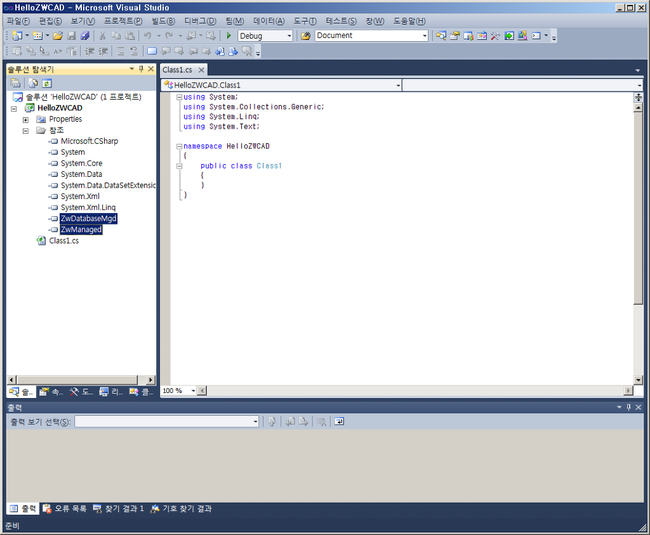Select Class1.cs in Solution Explorer

coord(64,241)
